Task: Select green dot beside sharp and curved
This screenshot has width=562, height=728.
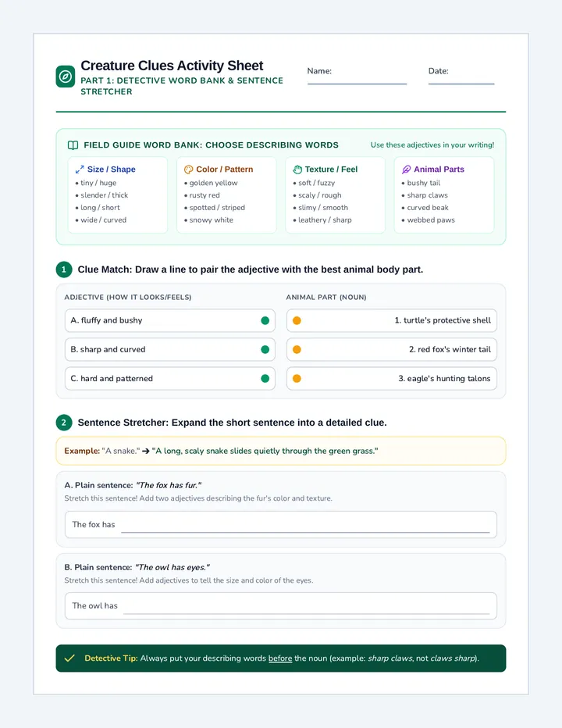Action: pos(265,350)
